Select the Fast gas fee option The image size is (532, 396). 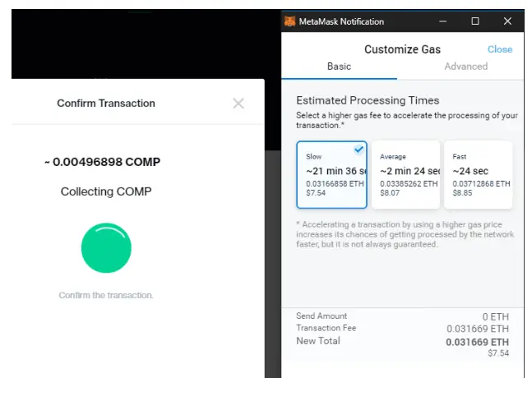tap(478, 175)
